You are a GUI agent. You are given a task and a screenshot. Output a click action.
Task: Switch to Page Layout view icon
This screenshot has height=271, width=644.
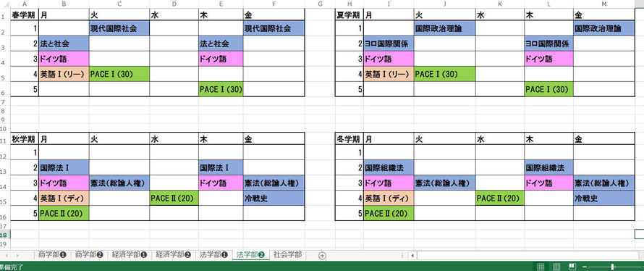pos(557,267)
